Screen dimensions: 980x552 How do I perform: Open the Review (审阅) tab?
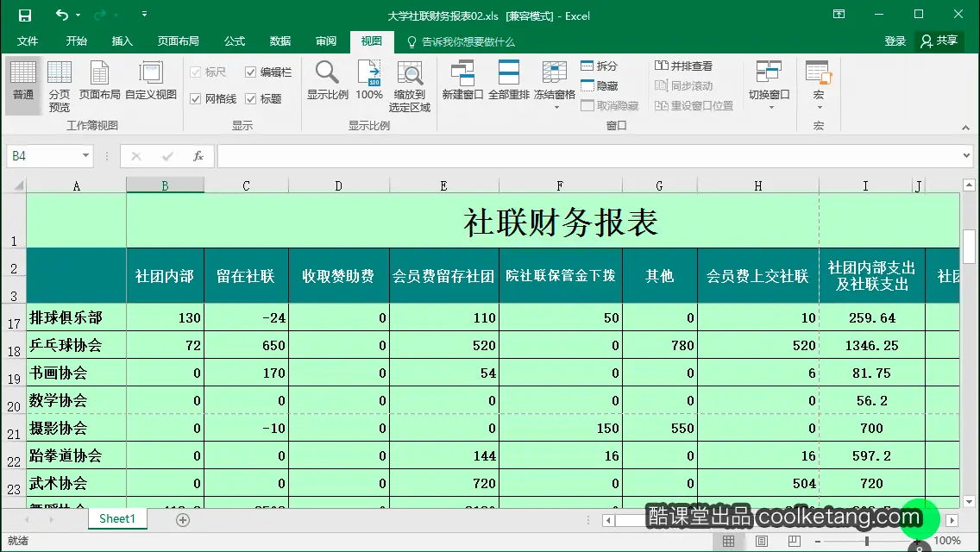(x=325, y=41)
